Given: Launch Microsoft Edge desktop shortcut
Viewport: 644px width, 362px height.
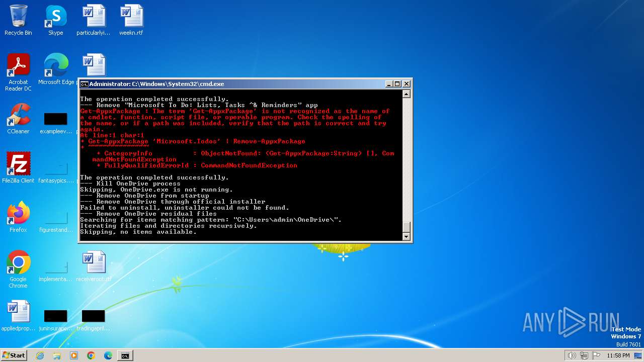Looking at the screenshot, I should (x=56, y=69).
